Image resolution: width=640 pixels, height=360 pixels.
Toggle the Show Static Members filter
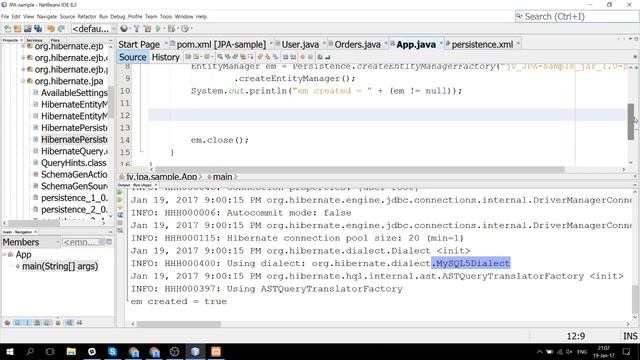pyautogui.click(x=27, y=323)
